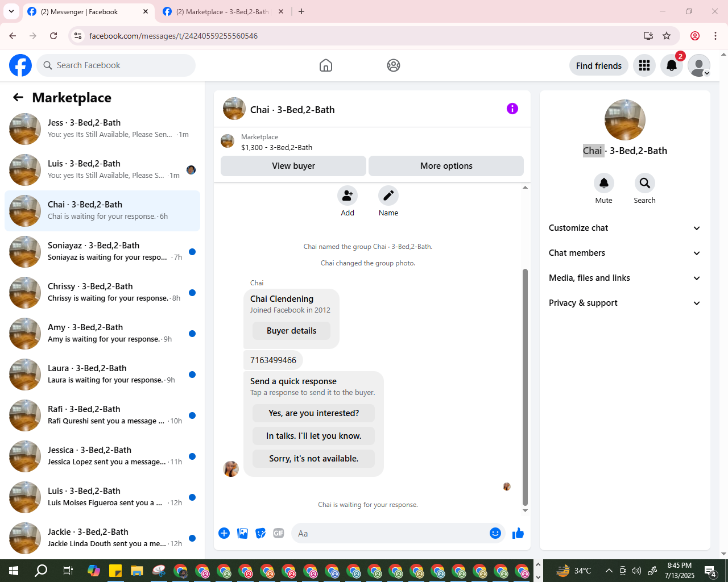This screenshot has height=582, width=728.
Task: Open the emoji picker
Action: (x=495, y=533)
